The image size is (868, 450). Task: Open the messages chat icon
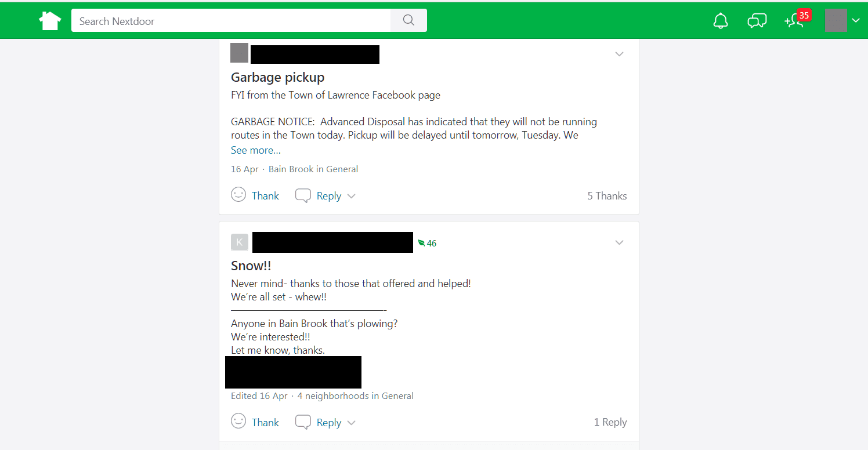tap(757, 21)
